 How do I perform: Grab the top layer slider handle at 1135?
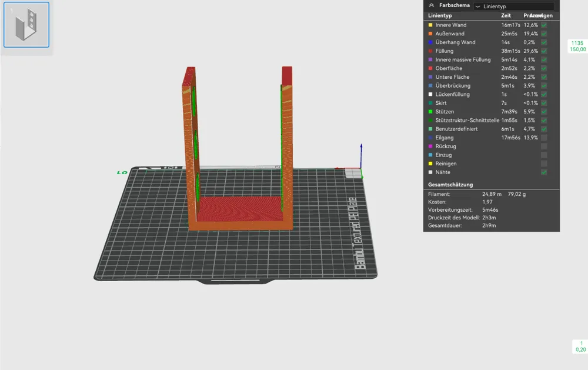click(577, 46)
